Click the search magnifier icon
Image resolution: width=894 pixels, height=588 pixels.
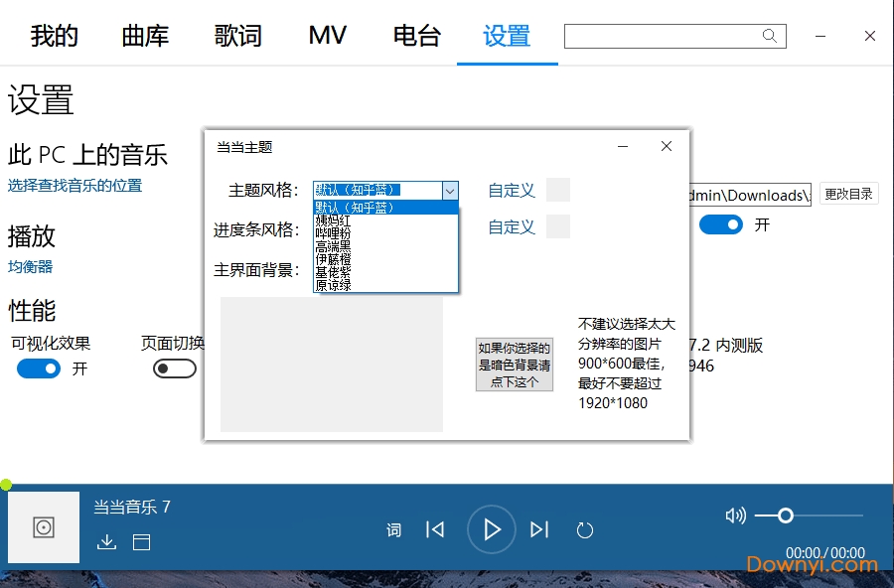click(x=770, y=36)
